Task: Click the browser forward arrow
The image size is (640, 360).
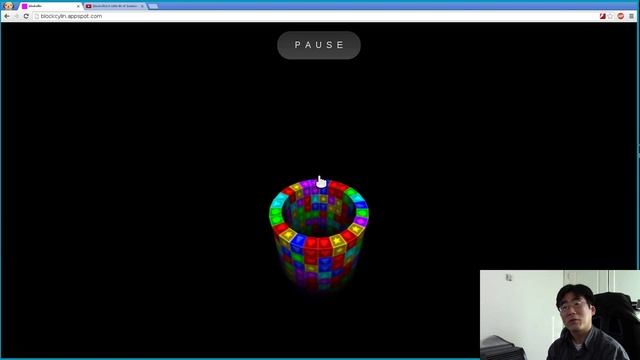Action: [x=16, y=16]
